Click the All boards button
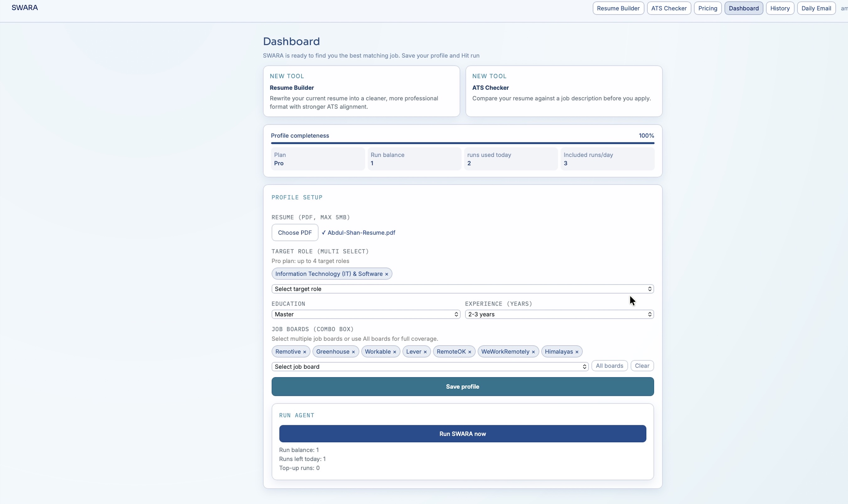The width and height of the screenshot is (848, 504). click(x=609, y=366)
